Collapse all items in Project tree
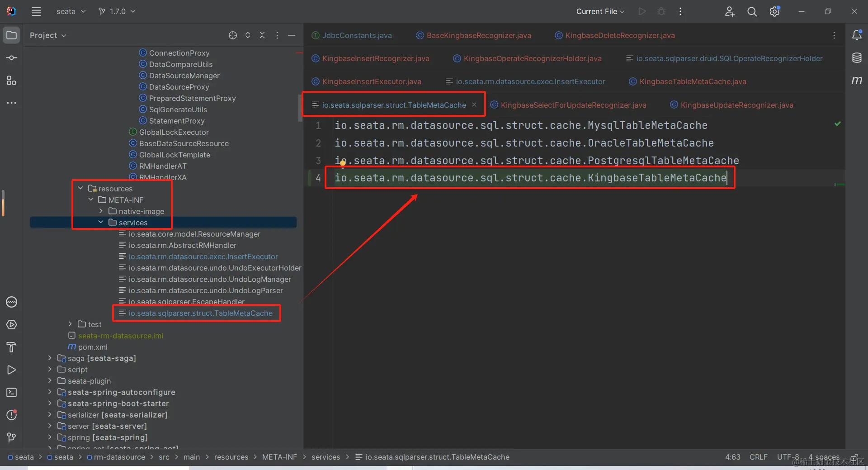The image size is (868, 470). pyautogui.click(x=262, y=35)
